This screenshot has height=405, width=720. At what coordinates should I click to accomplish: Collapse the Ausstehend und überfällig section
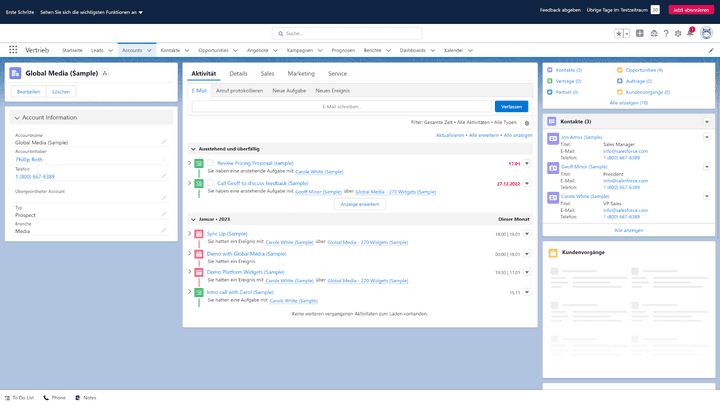pos(193,148)
